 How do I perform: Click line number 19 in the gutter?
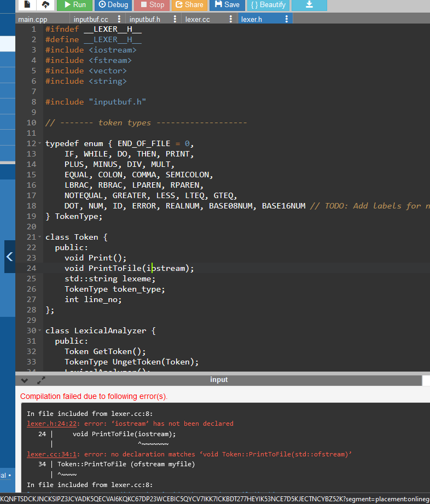coord(32,216)
